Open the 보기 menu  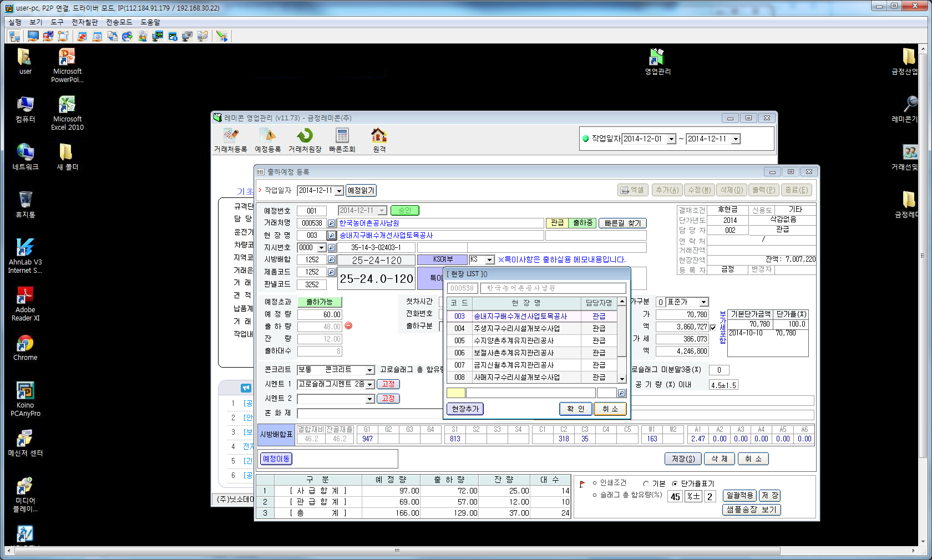coord(36,22)
